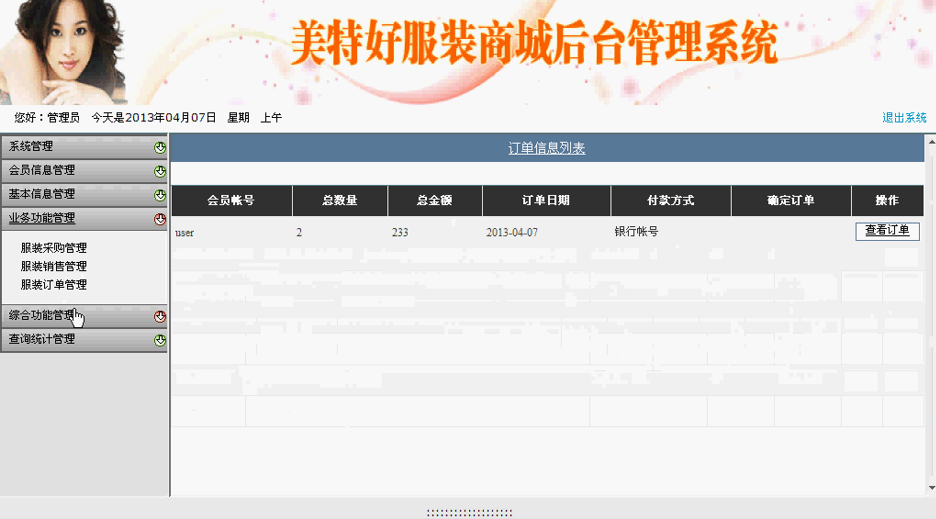This screenshot has width=936, height=519.
Task: Click the payment method 银行帐号
Action: [x=636, y=232]
